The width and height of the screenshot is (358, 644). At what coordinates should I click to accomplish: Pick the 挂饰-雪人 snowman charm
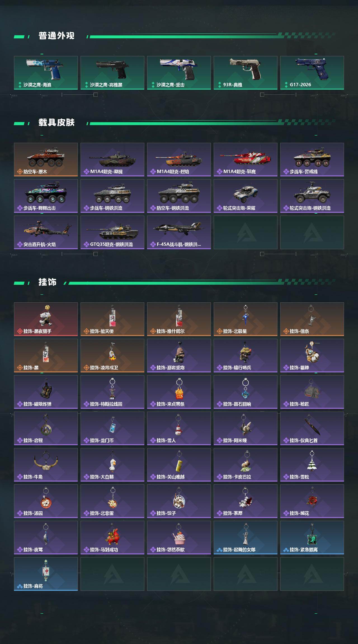click(x=179, y=428)
